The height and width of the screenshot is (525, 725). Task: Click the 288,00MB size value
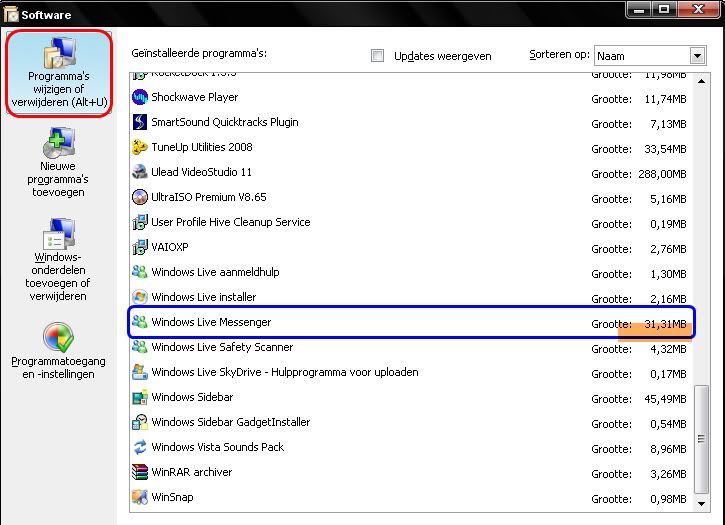[x=662, y=174]
